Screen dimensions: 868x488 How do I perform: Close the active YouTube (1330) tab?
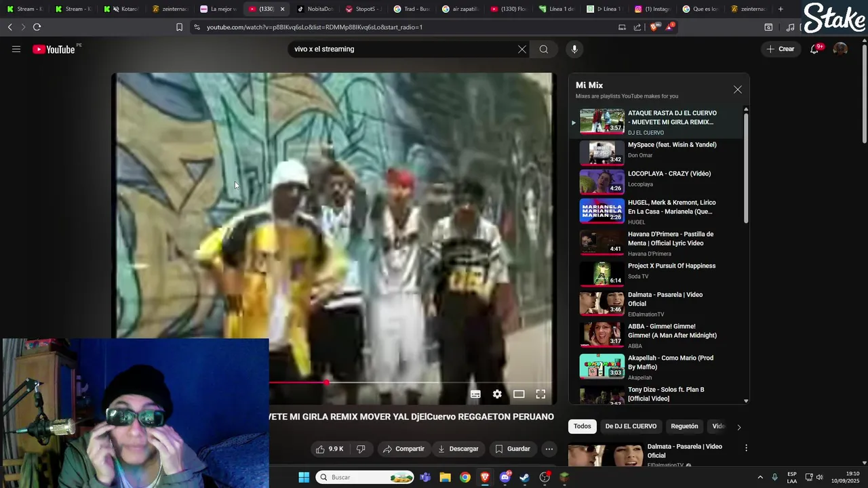[282, 9]
